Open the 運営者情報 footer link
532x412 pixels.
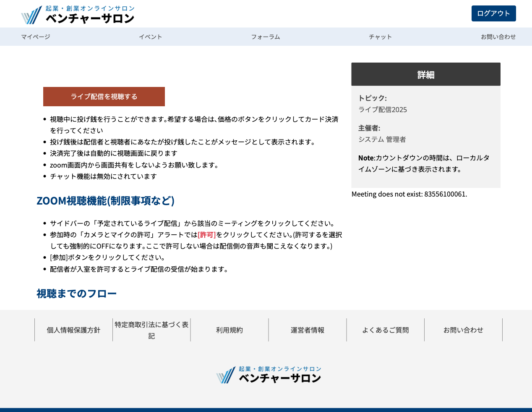pos(307,330)
